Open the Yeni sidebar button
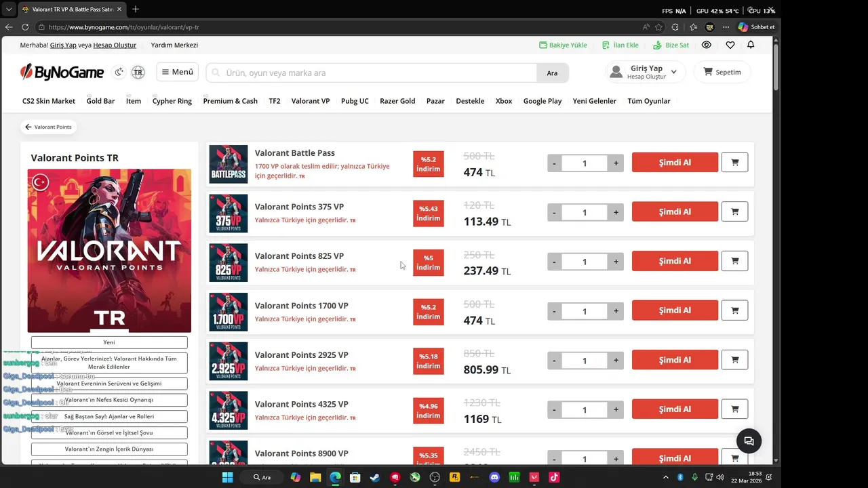The width and height of the screenshot is (868, 488). (109, 342)
